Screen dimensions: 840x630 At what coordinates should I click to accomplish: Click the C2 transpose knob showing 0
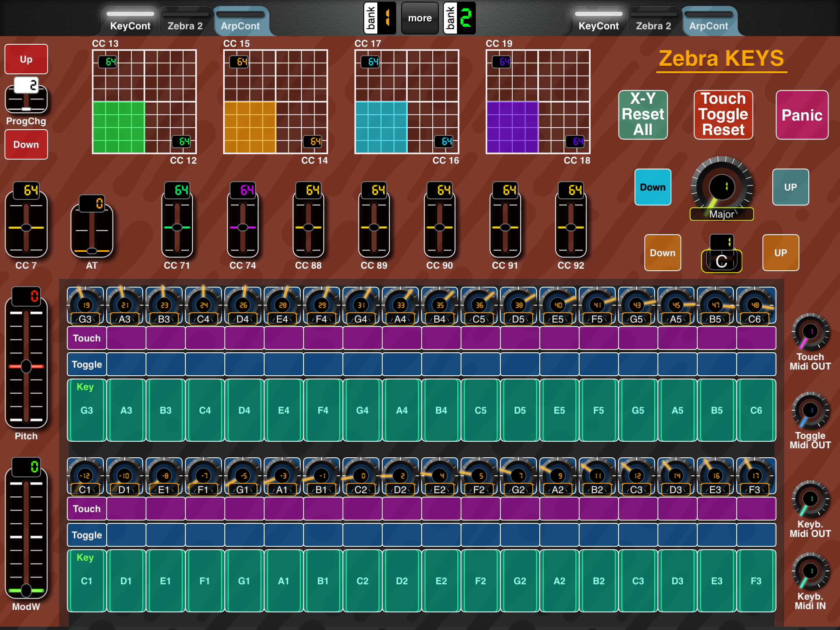pyautogui.click(x=361, y=475)
